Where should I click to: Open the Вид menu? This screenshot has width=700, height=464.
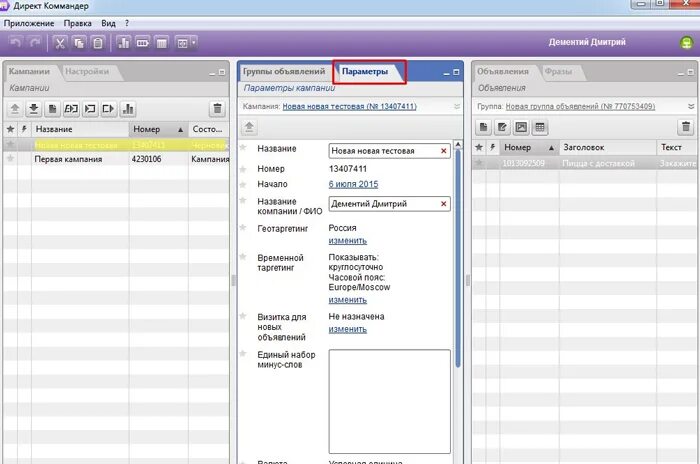(x=108, y=23)
